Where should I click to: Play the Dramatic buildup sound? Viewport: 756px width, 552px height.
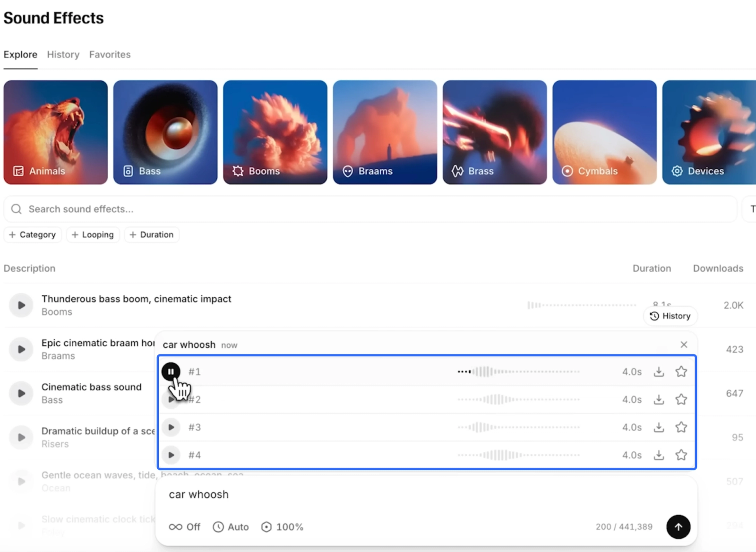pyautogui.click(x=21, y=437)
